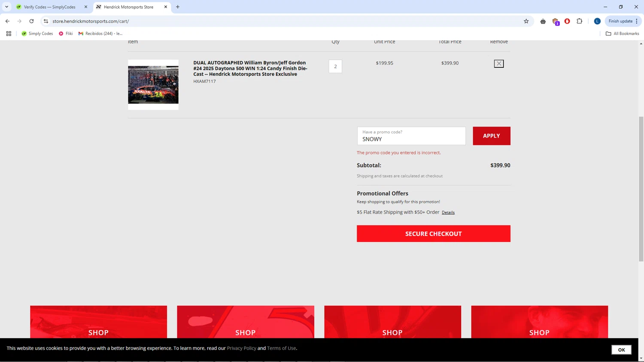644x362 pixels.
Task: Open the Terms of Use link
Action: [x=282, y=348]
